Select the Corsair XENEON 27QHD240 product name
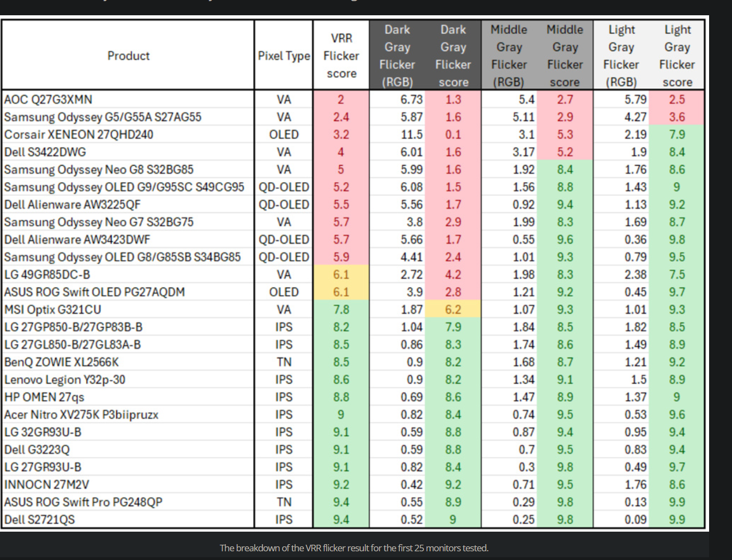Image resolution: width=732 pixels, height=560 pixels. click(79, 135)
